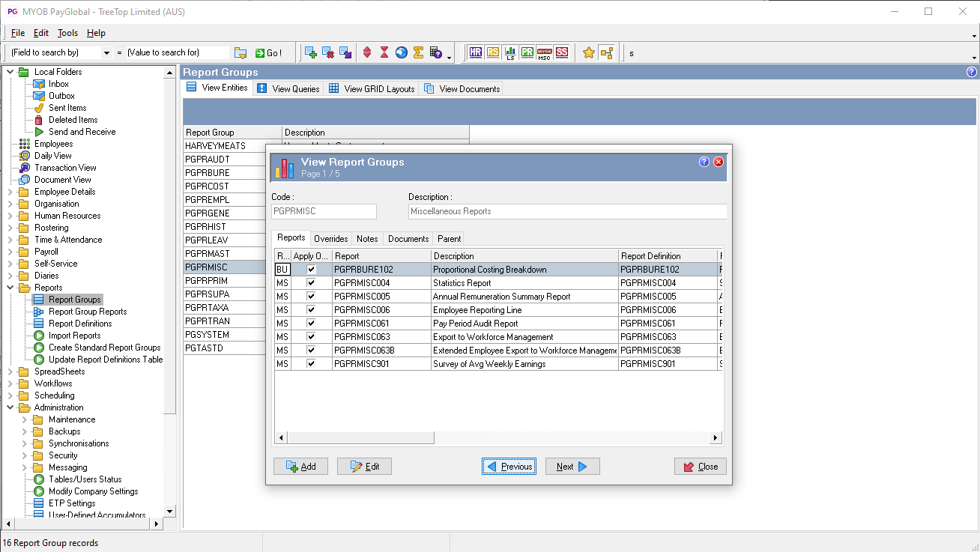Open the PR payroll module icon
The height and width of the screenshot is (552, 980).
click(x=527, y=52)
